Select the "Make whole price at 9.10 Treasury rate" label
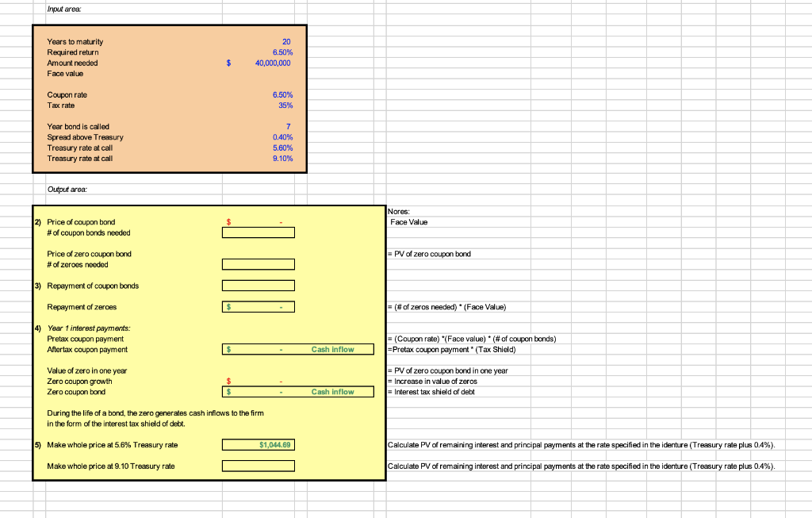Viewport: 812px width, 518px height. [x=111, y=466]
